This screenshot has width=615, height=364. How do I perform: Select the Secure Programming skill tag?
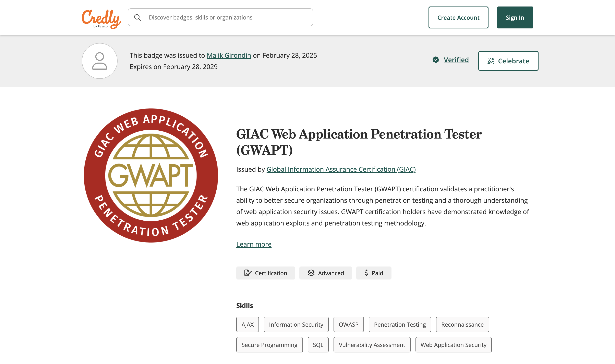tap(269, 345)
